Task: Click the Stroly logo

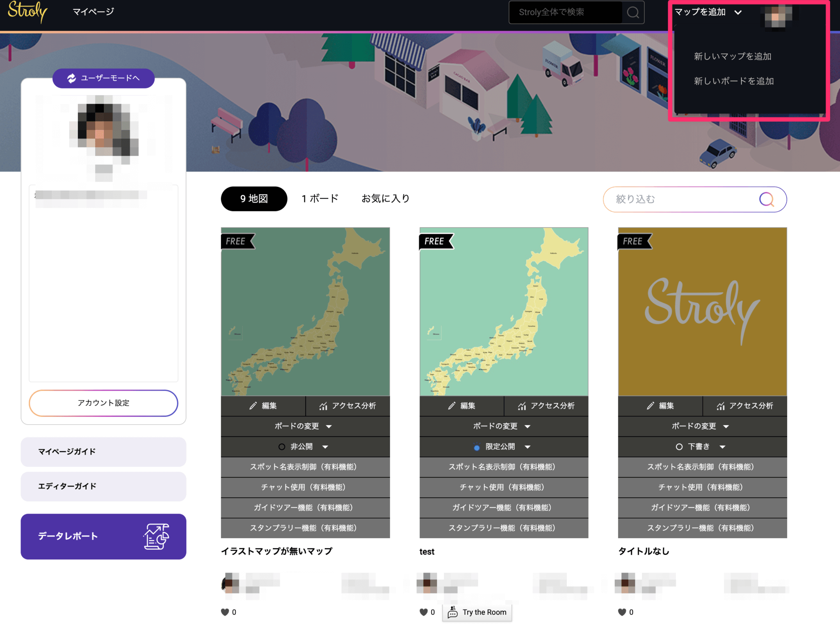Action: click(x=27, y=12)
